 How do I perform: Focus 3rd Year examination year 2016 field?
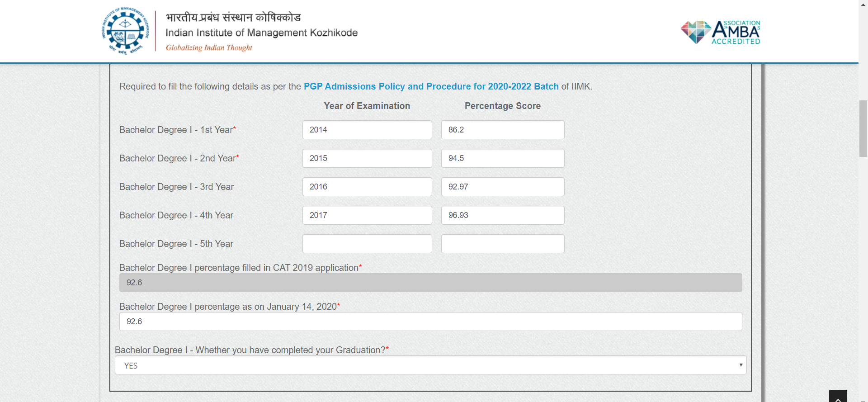coord(367,187)
